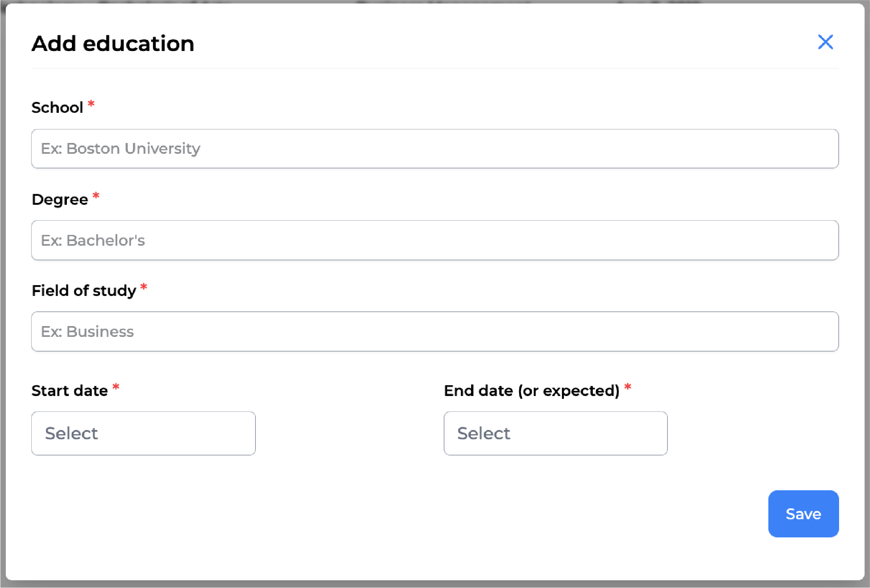Click the Add education title

click(112, 43)
